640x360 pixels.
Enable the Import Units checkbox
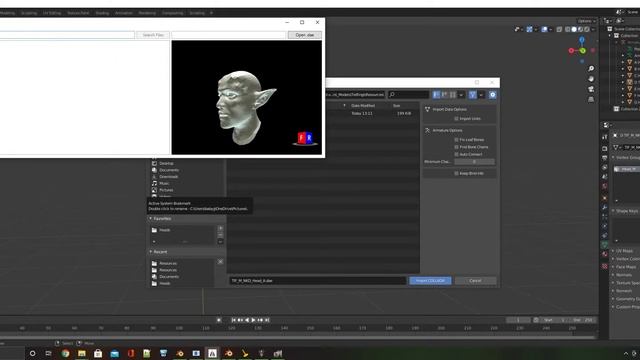(x=456, y=118)
